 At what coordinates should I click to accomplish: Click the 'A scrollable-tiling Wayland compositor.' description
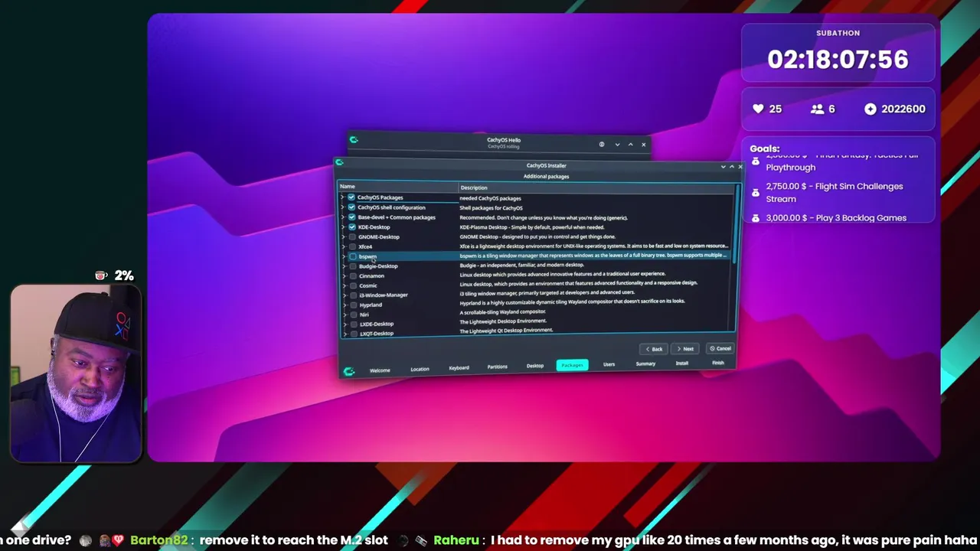tap(502, 312)
